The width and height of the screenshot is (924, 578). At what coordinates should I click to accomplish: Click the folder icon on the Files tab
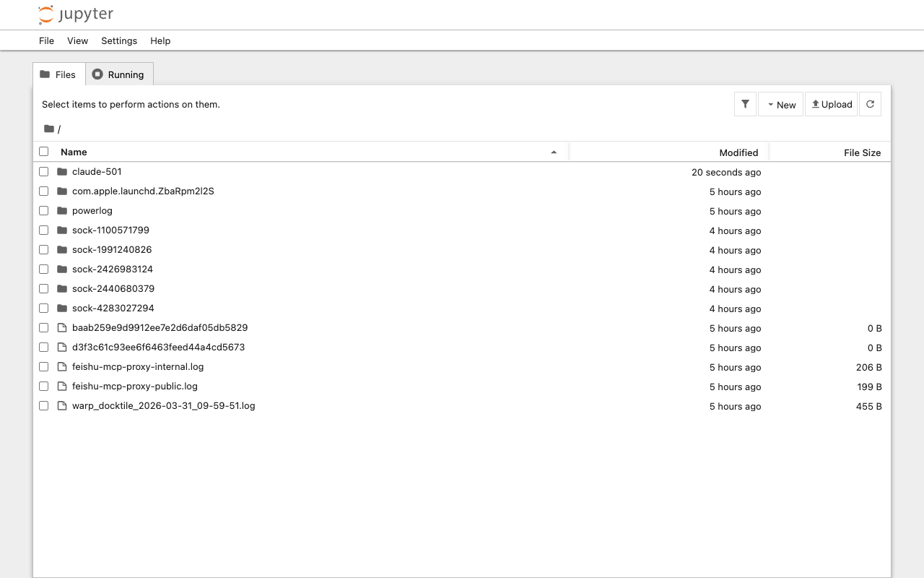[x=45, y=74]
